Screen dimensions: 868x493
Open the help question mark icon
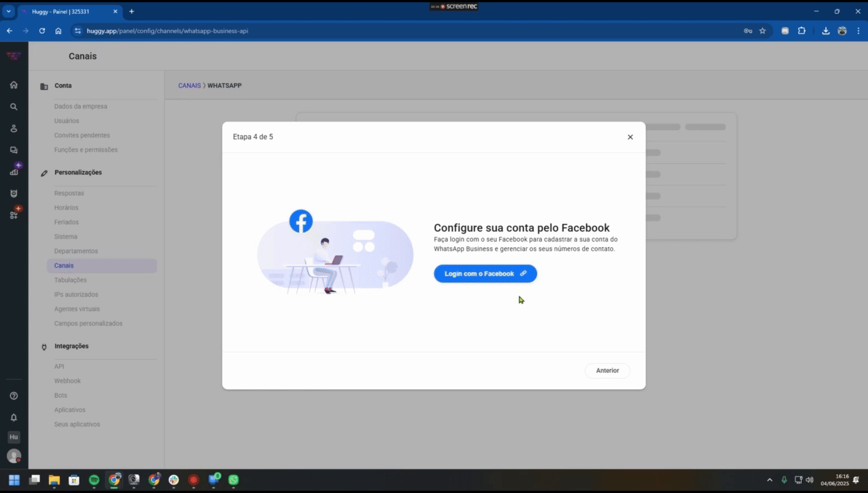(x=14, y=396)
